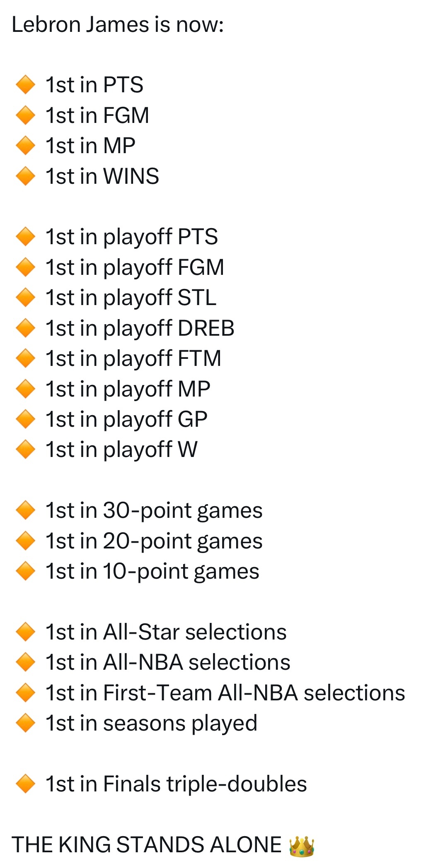This screenshot has height=868, width=438.
Task: Select the "1st in MP" line text
Action: 90,146
